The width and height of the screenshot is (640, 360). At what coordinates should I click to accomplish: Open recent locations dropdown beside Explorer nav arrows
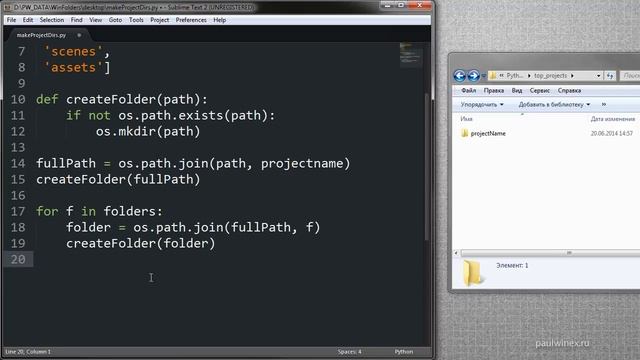(x=484, y=76)
